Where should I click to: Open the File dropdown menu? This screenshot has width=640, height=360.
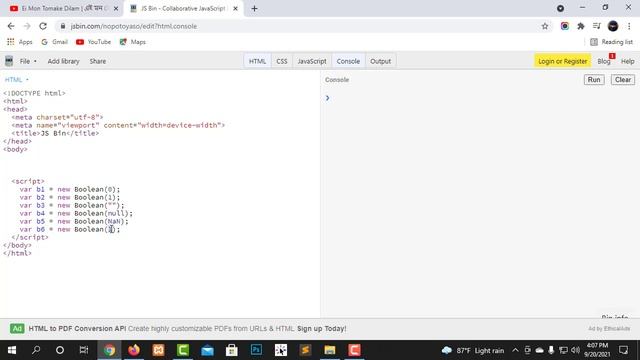(28, 61)
